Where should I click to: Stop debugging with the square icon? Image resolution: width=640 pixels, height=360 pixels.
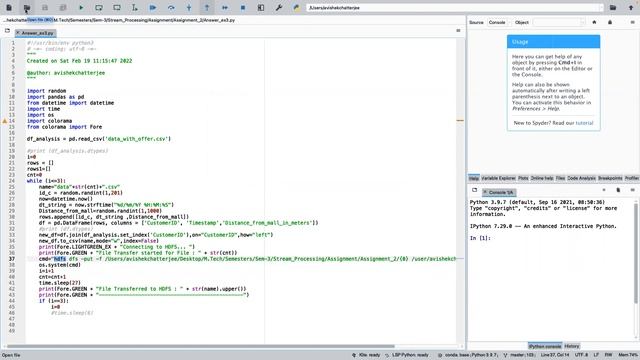coord(243,8)
